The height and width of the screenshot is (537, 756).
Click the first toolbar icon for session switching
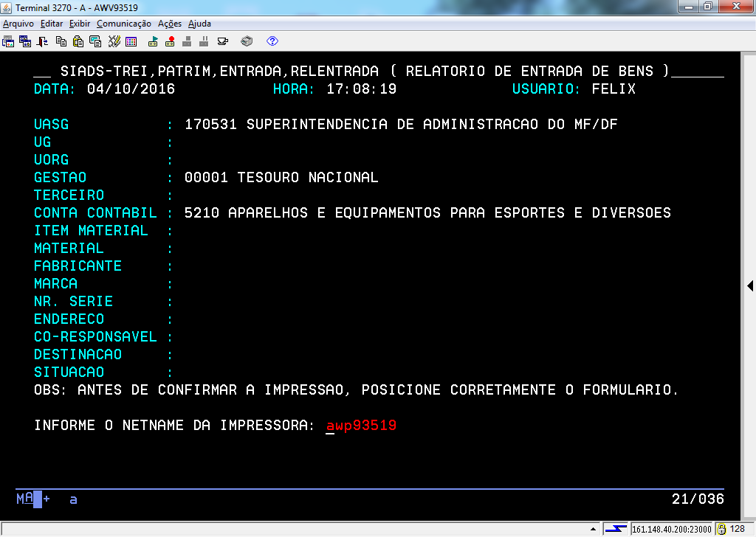8,41
